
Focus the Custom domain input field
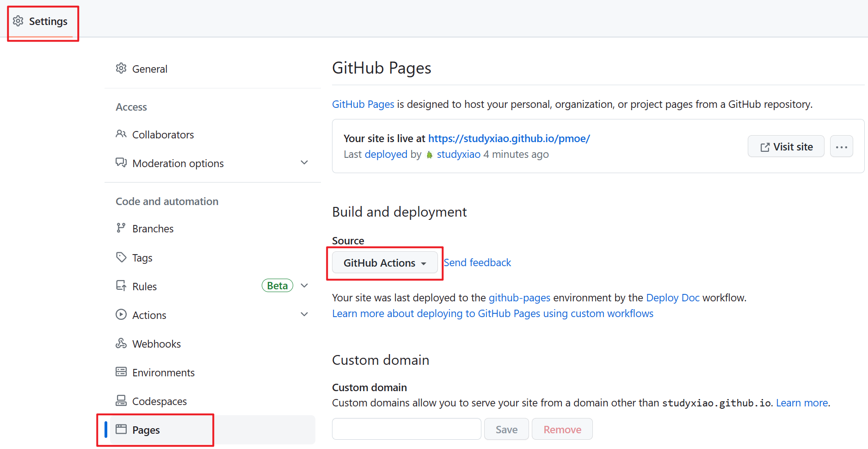point(406,429)
